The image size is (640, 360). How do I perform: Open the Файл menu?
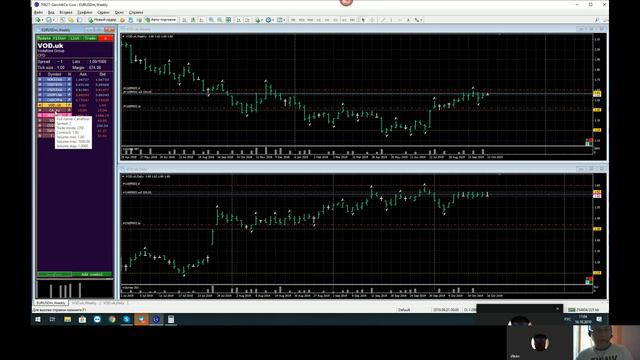pos(38,12)
